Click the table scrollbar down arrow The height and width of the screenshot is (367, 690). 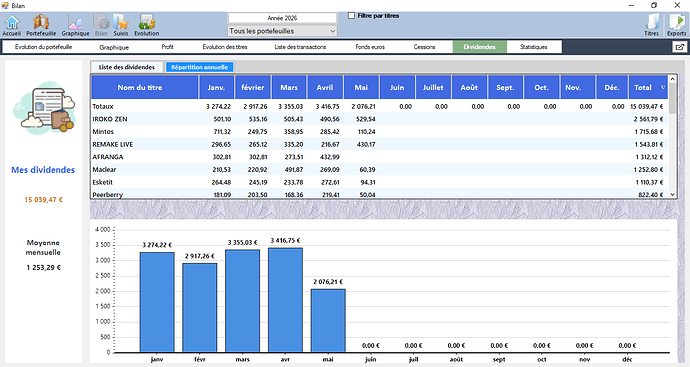click(672, 194)
